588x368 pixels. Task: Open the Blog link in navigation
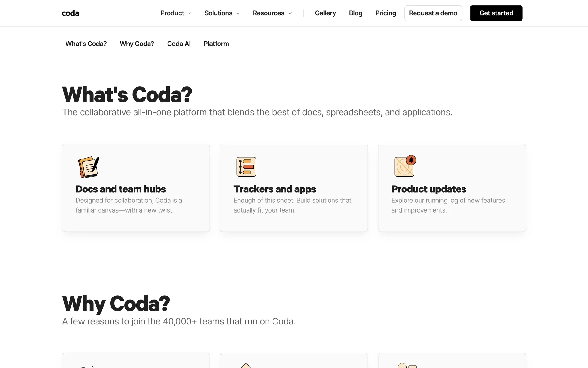pyautogui.click(x=356, y=13)
